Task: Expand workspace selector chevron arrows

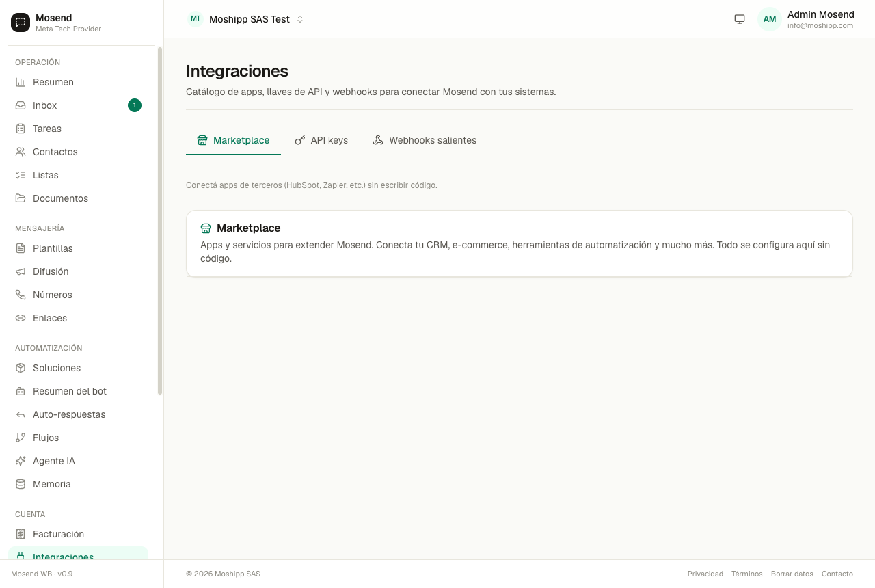Action: (299, 19)
